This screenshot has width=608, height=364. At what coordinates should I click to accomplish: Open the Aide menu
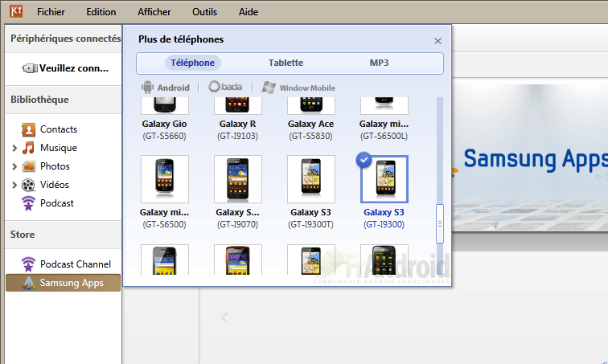coord(249,12)
